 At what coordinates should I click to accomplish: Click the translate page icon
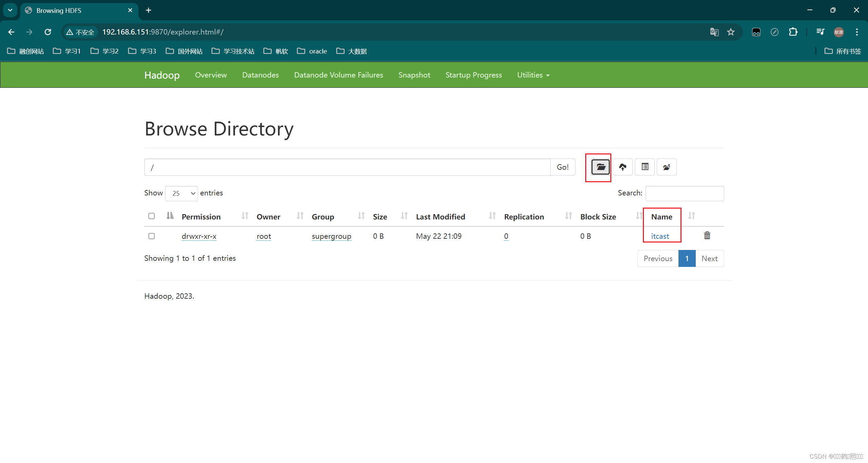(714, 32)
